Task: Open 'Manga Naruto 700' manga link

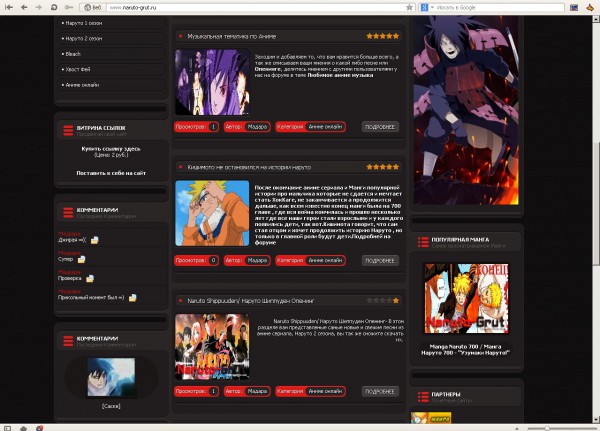Action: [x=465, y=349]
